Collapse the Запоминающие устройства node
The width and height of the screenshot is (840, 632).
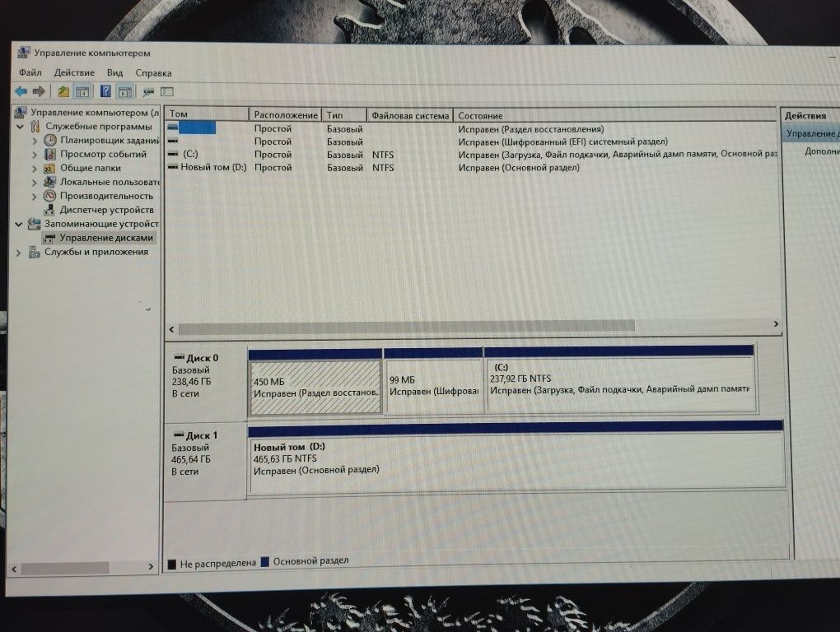coord(19,224)
